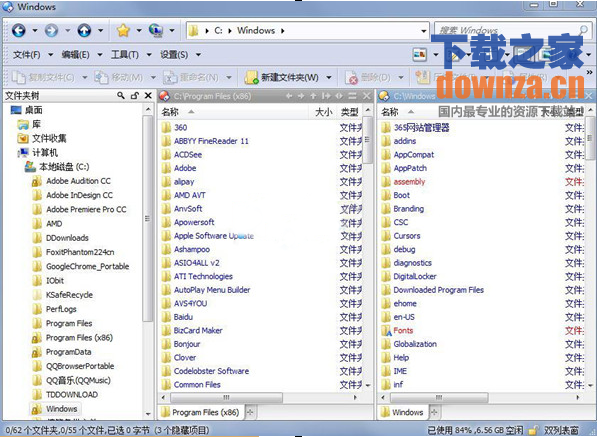Click left pane horizontal scrollbar thumb
Screen dimensions: 597x437
[226, 397]
